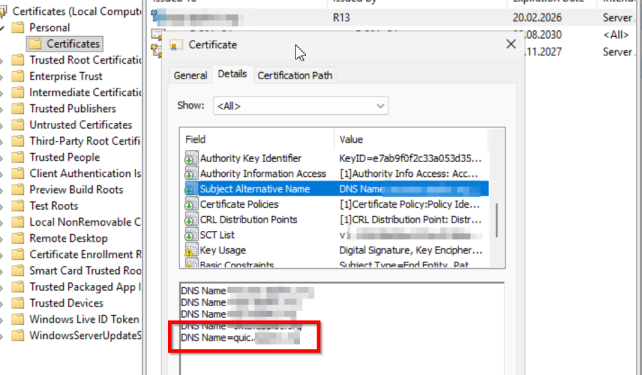
Task: Open Test Roots folder
Action: click(x=54, y=206)
